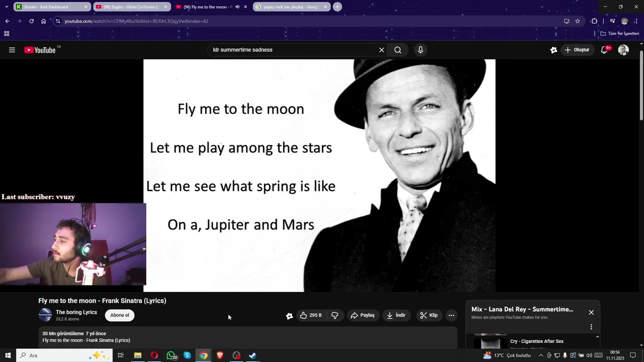Click the search field containing 'ldr summertime sadness'
The height and width of the screenshot is (362, 644).
click(294, 50)
